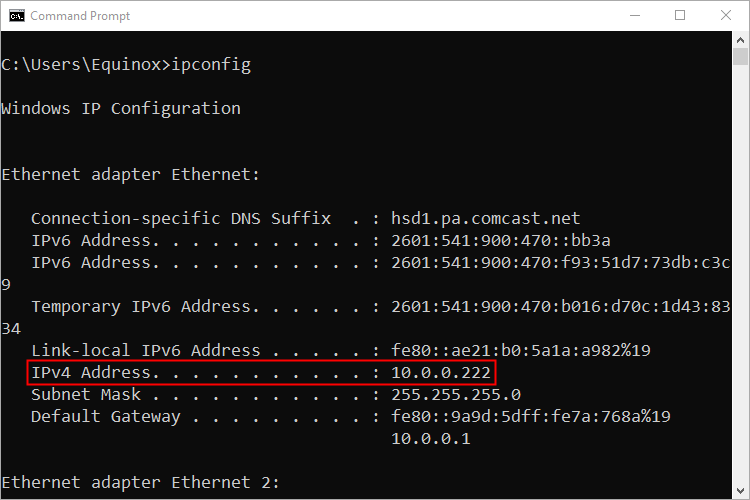Click the "Windows IP Configuration" heading
Screen dimensions: 750x500
tap(121, 108)
